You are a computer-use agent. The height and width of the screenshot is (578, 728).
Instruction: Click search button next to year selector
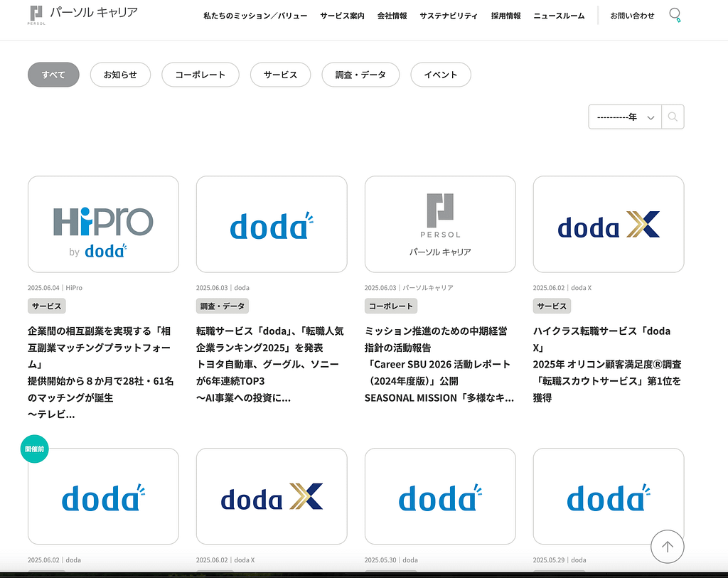673,117
